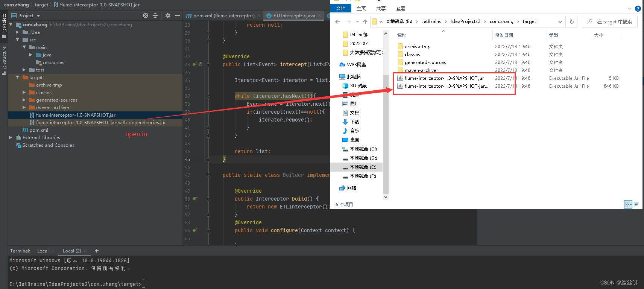Open Project panel settings gear
Screen dimensions: 644x289
tap(168, 15)
